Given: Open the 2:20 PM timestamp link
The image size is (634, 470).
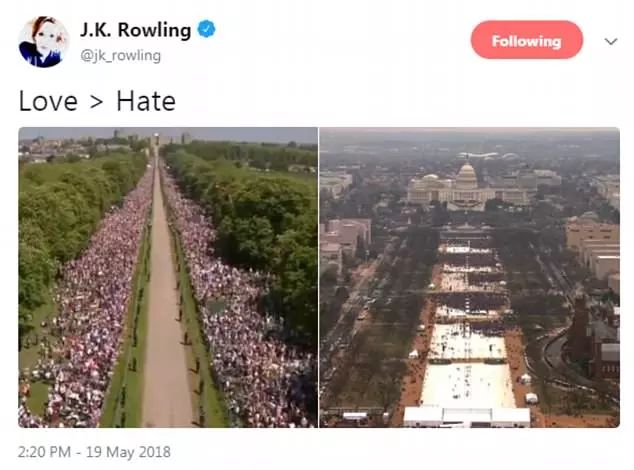Looking at the screenshot, I should 44,452.
